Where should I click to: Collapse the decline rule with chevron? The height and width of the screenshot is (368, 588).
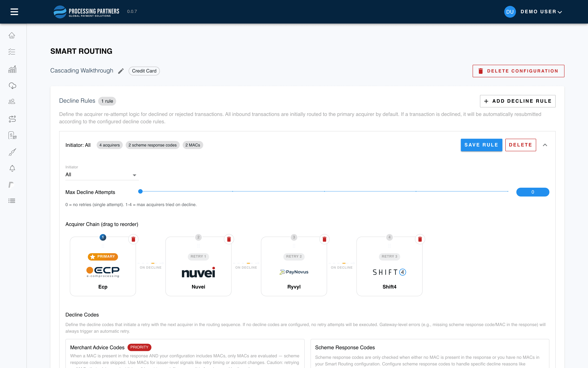pyautogui.click(x=545, y=145)
